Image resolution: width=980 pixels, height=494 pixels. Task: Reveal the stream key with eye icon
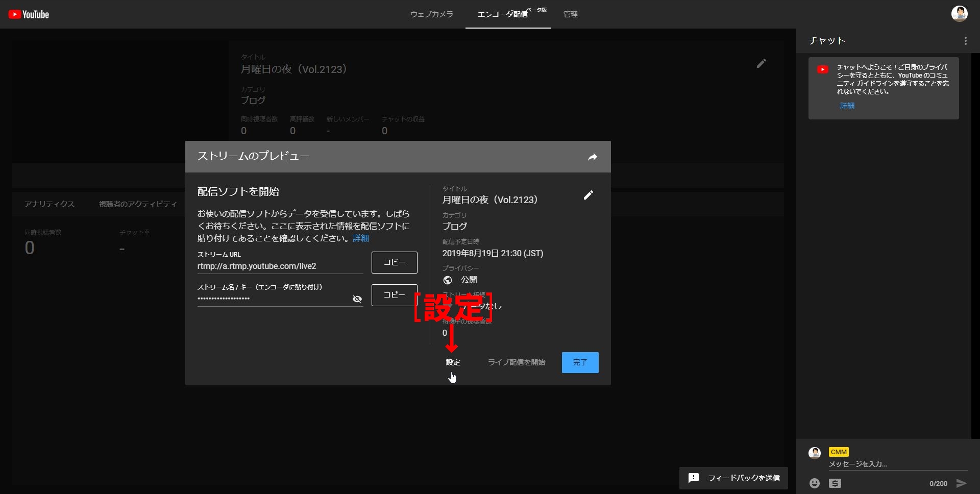[357, 299]
